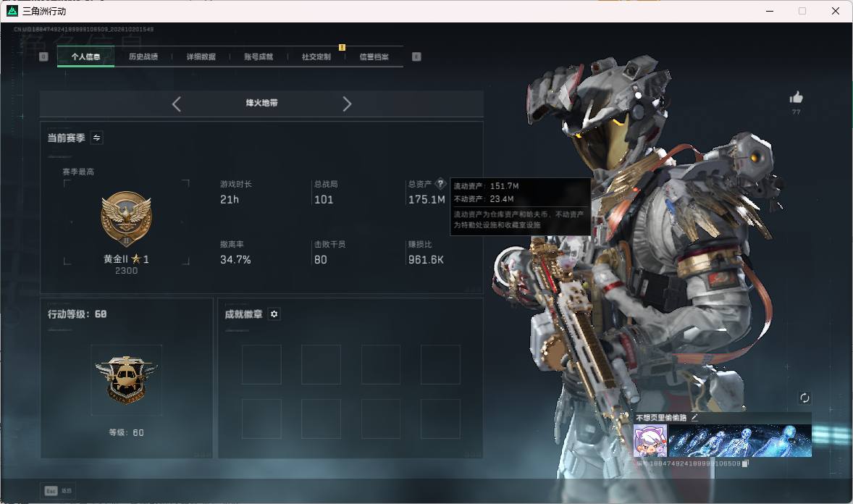
Task: Click the 总资产 value 175.1M
Action: pos(426,200)
